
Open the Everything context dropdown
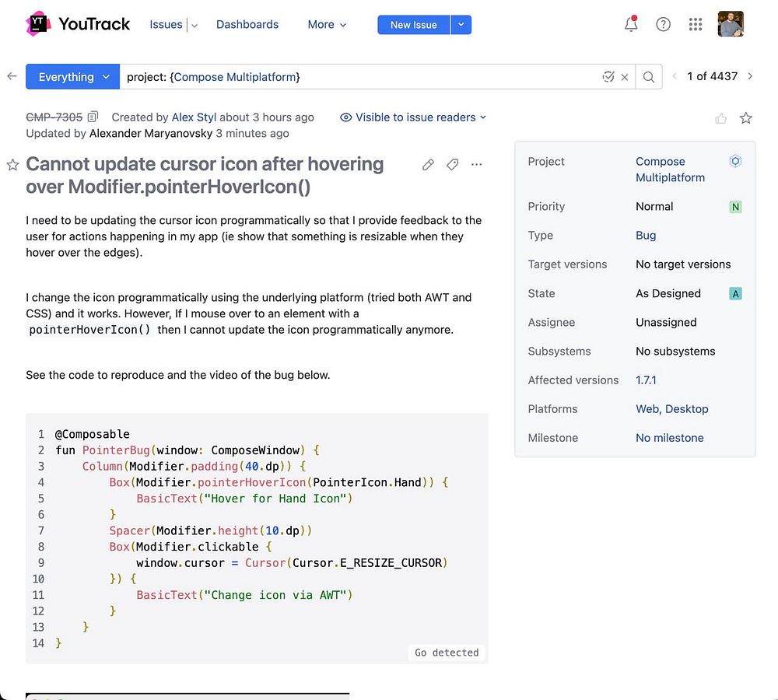[72, 77]
